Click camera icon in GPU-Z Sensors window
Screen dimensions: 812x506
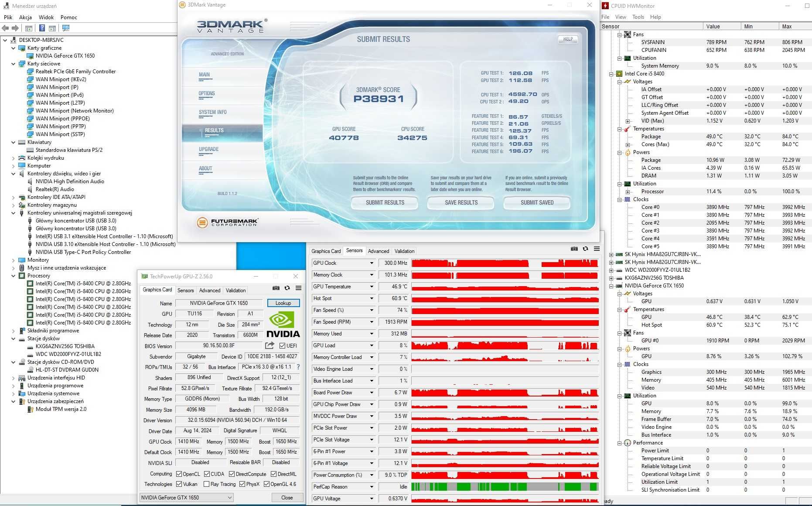pyautogui.click(x=574, y=249)
